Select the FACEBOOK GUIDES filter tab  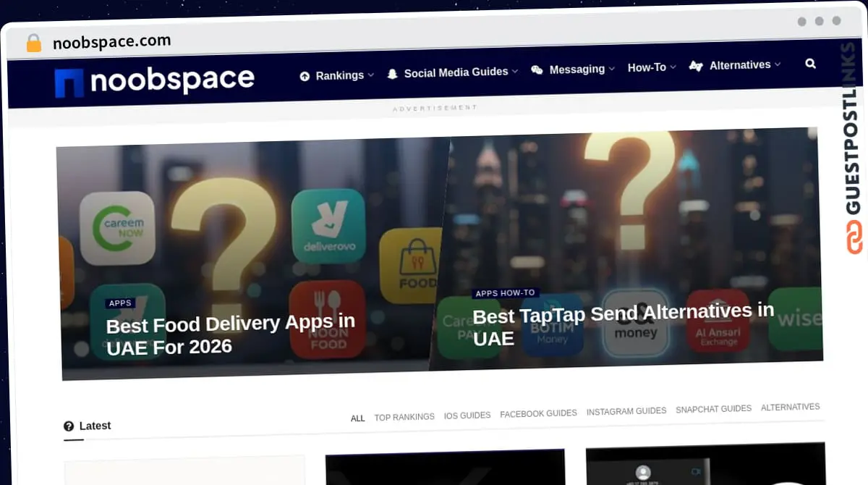click(538, 413)
